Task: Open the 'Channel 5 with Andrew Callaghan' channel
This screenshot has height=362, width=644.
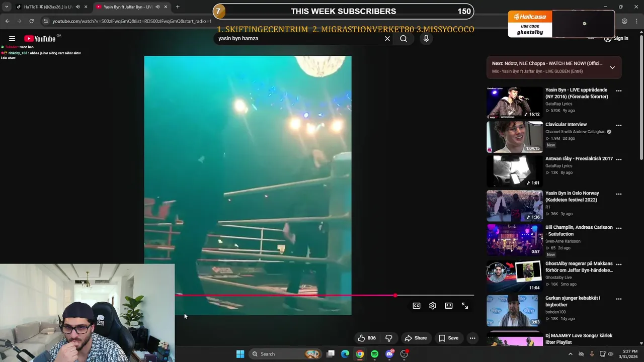Action: click(575, 132)
